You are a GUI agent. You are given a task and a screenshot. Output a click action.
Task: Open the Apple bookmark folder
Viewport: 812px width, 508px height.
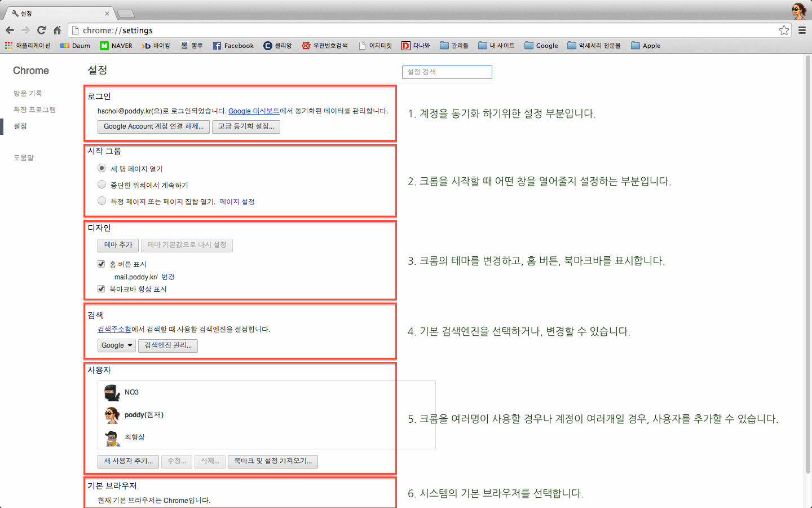(x=646, y=46)
